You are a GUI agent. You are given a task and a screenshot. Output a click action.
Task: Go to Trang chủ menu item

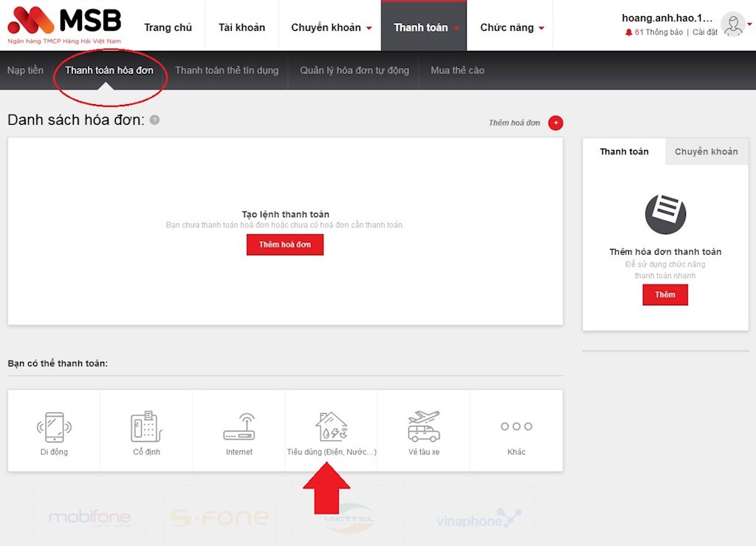click(168, 27)
